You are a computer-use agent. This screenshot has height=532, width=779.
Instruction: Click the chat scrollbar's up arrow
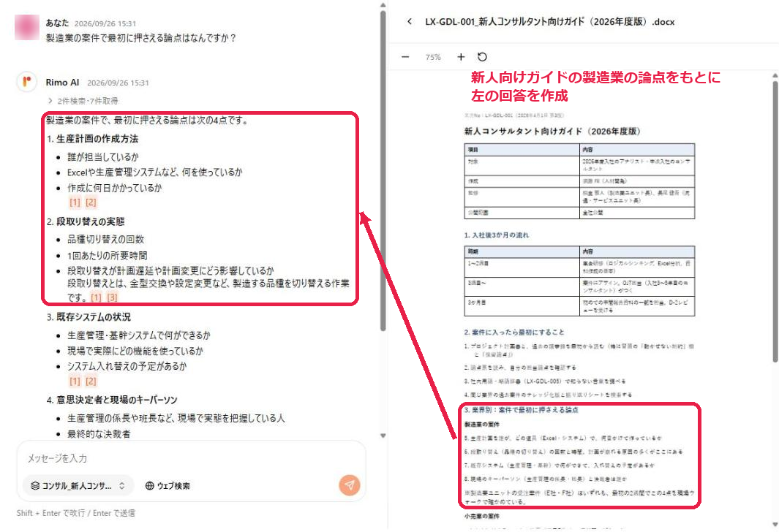pyautogui.click(x=383, y=5)
